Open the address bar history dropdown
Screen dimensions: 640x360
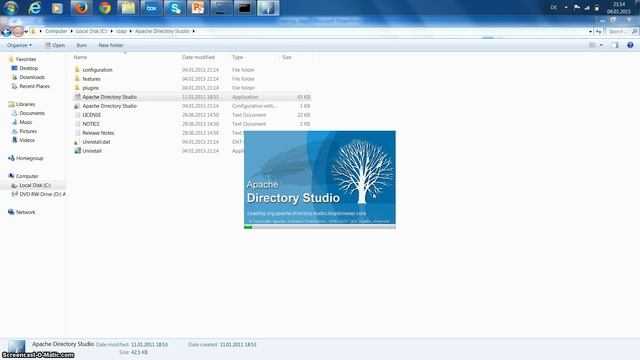591,31
